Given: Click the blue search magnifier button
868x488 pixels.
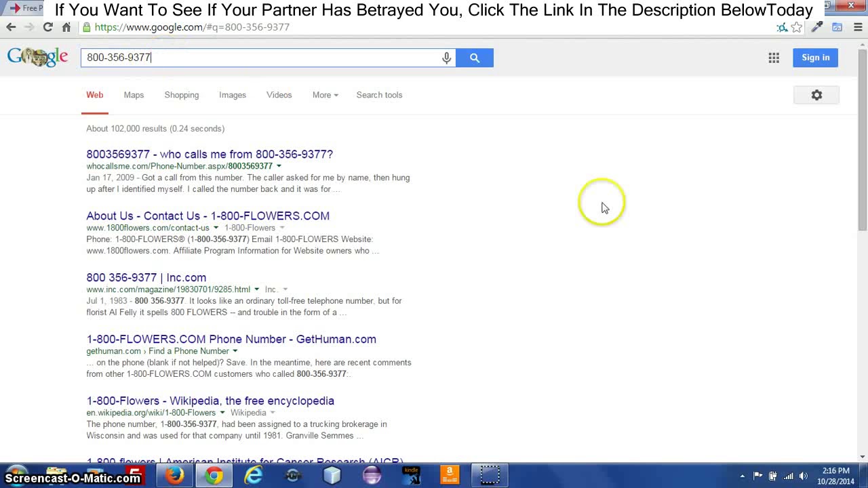Looking at the screenshot, I should click(x=475, y=58).
